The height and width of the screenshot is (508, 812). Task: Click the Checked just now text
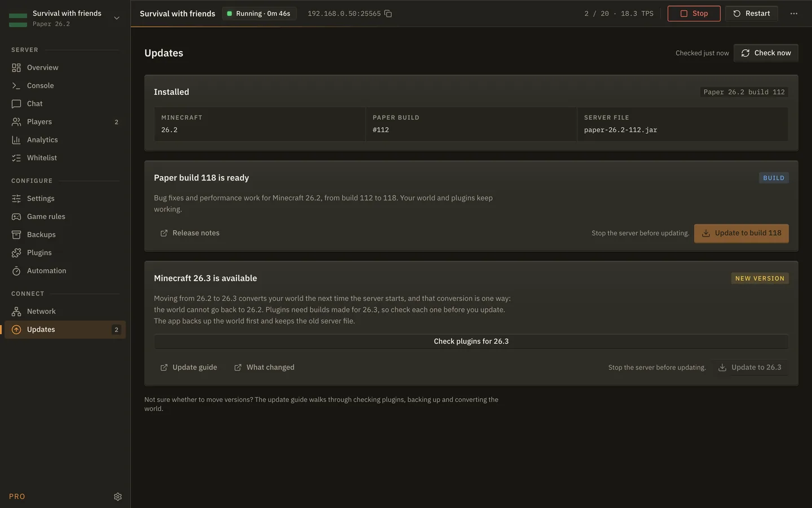pyautogui.click(x=702, y=53)
